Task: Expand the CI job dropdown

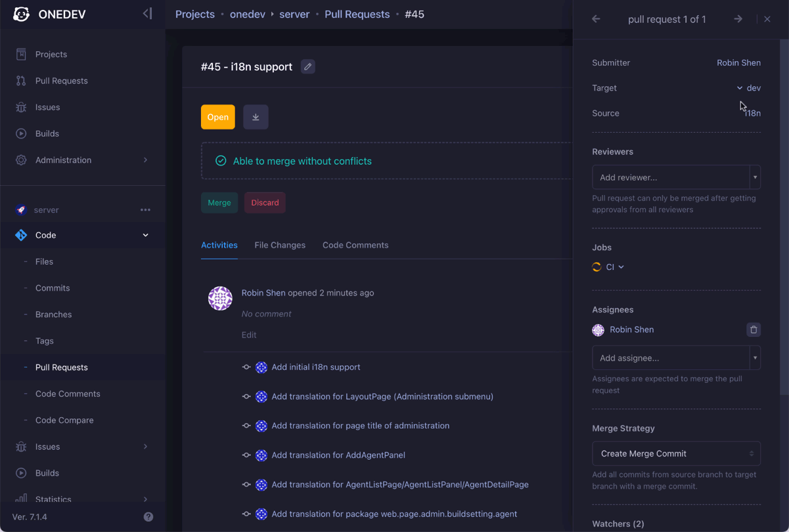Action: click(615, 267)
